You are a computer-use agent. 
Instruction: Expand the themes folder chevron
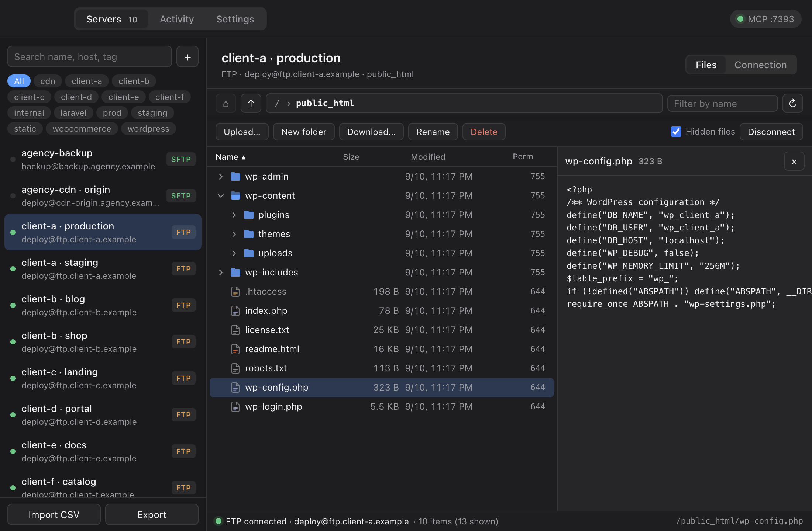click(234, 234)
